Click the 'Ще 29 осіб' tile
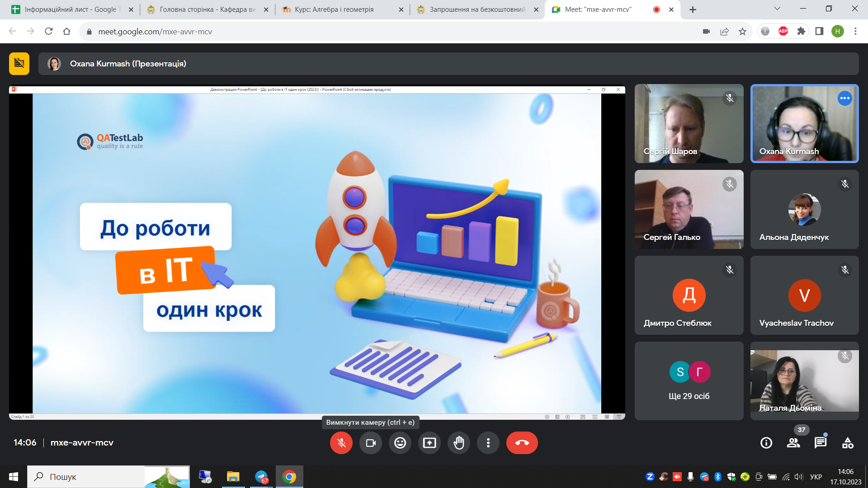The image size is (868, 488). point(689,381)
